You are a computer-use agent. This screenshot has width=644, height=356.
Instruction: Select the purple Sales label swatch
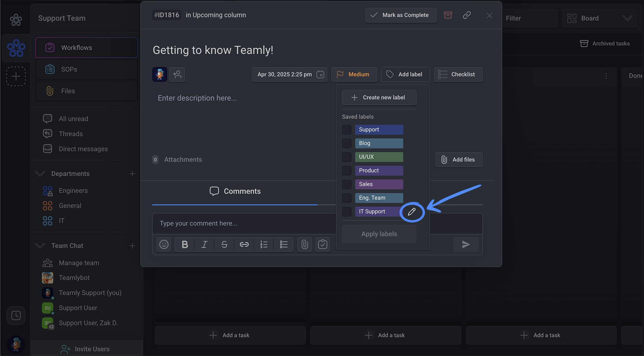(x=379, y=184)
